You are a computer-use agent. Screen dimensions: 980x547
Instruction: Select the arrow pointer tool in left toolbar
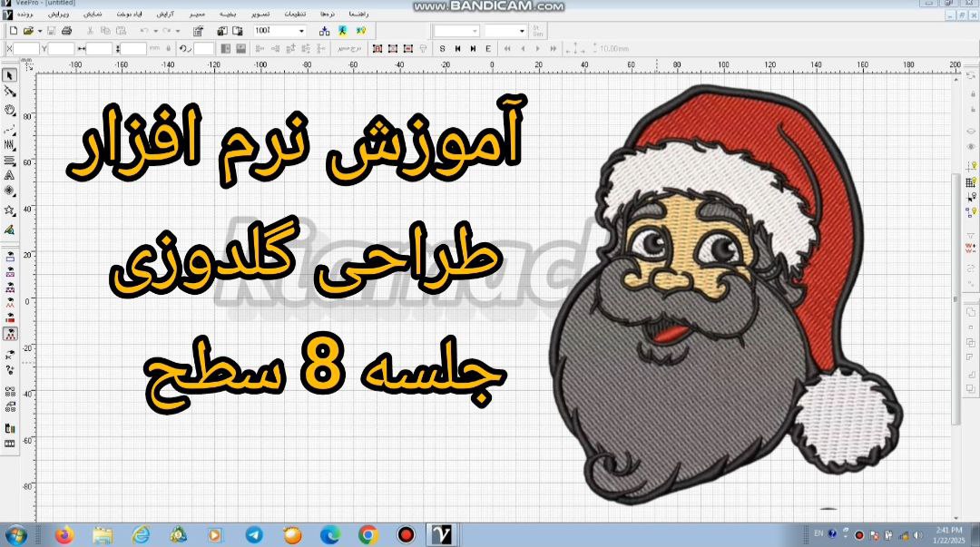[10, 75]
